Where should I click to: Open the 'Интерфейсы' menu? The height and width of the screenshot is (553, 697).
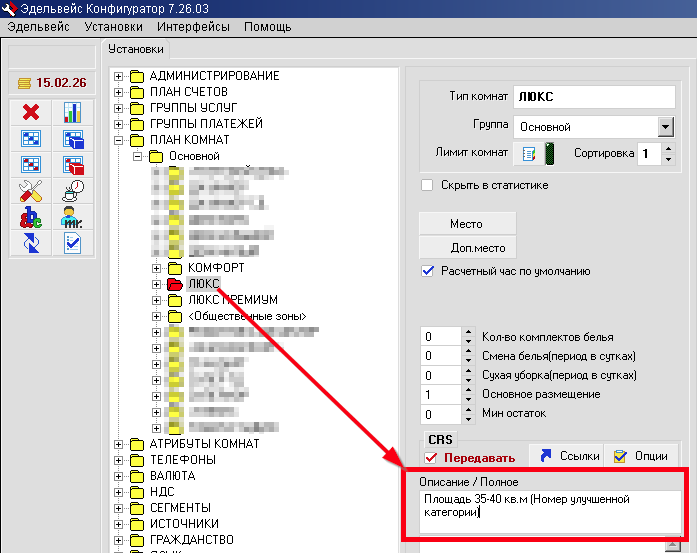click(194, 26)
